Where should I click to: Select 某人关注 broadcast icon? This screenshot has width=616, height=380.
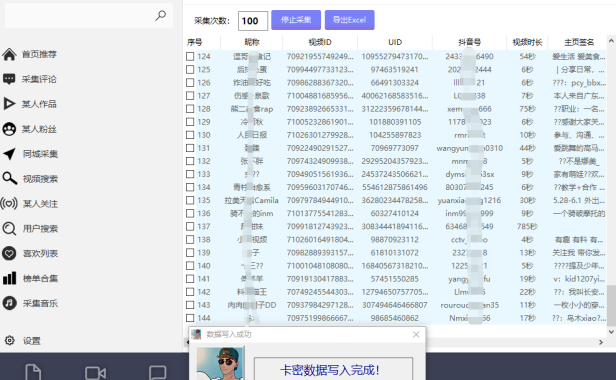9,204
